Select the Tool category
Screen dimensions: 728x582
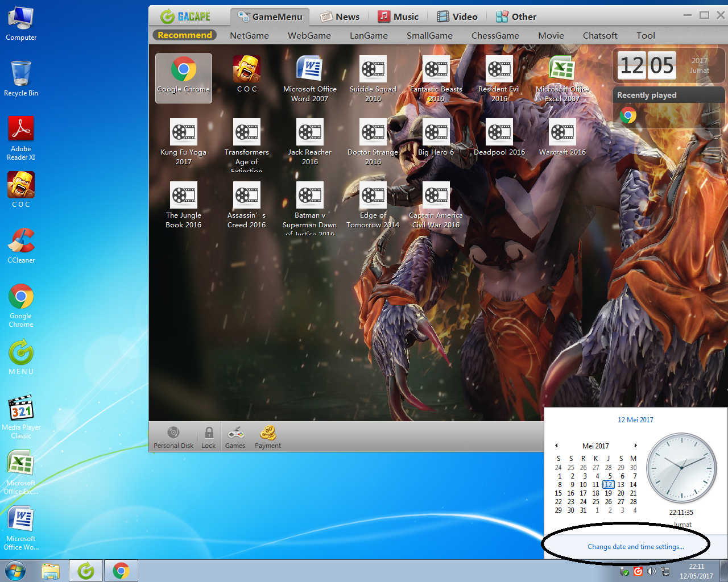click(646, 35)
